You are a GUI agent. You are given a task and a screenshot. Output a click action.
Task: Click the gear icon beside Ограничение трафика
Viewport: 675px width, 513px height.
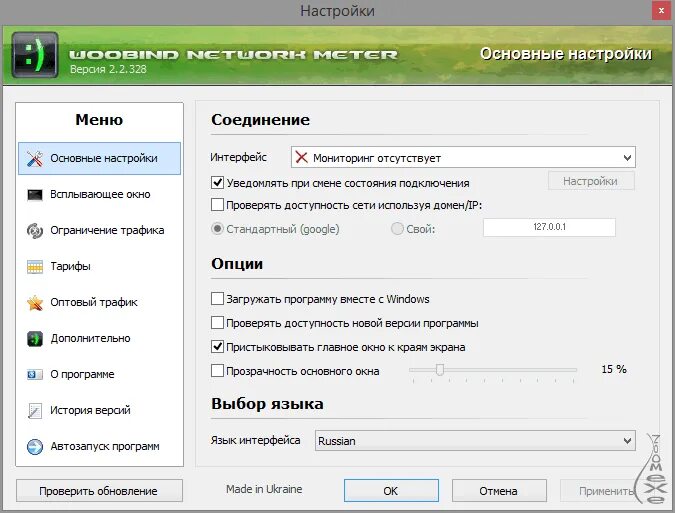35,231
